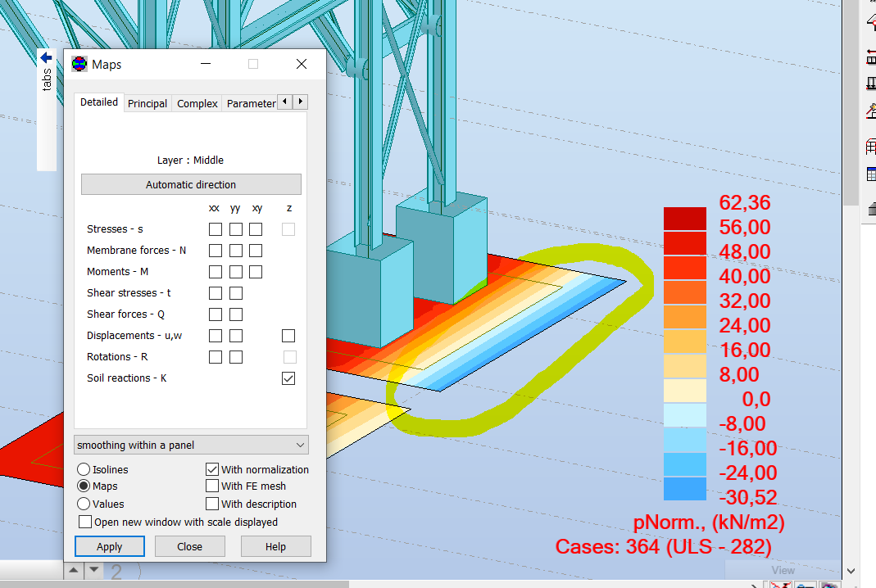Image resolution: width=876 pixels, height=588 pixels.
Task: Open the Maps dialog system icon menu
Action: (79, 64)
